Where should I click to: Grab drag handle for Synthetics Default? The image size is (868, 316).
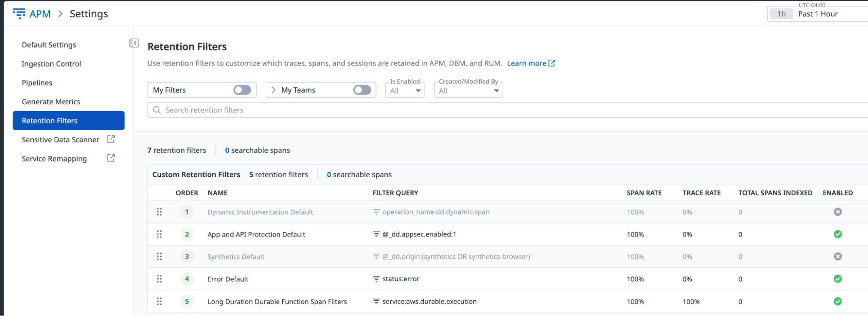pyautogui.click(x=159, y=257)
